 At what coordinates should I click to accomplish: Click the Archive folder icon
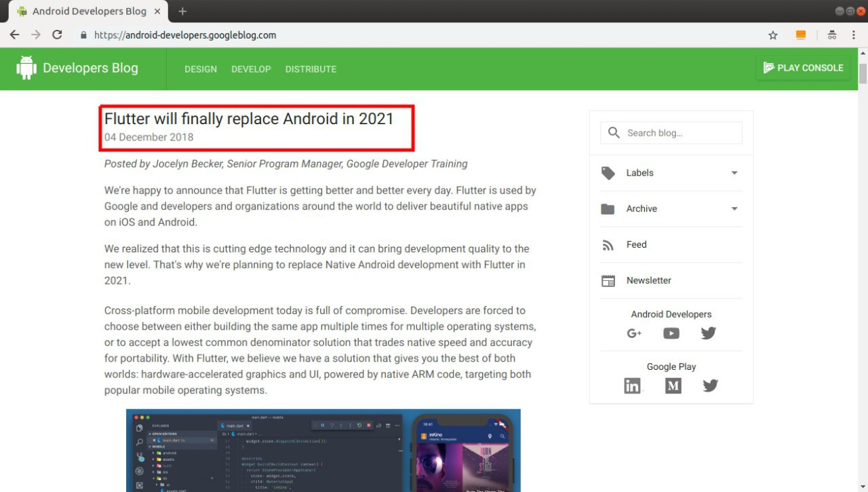tap(608, 209)
